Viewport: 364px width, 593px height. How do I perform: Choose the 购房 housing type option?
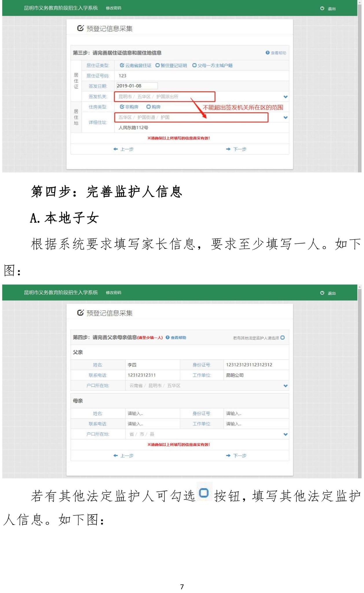point(149,107)
